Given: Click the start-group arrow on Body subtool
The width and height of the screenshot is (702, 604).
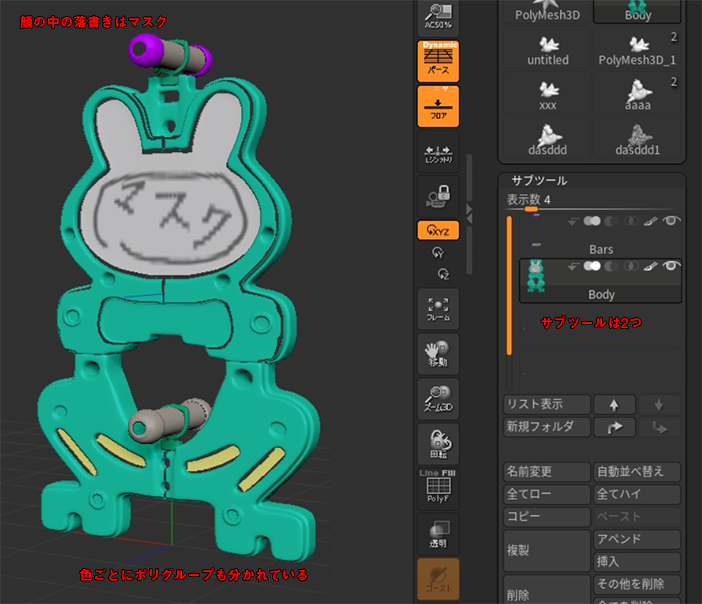Looking at the screenshot, I should click(x=572, y=267).
